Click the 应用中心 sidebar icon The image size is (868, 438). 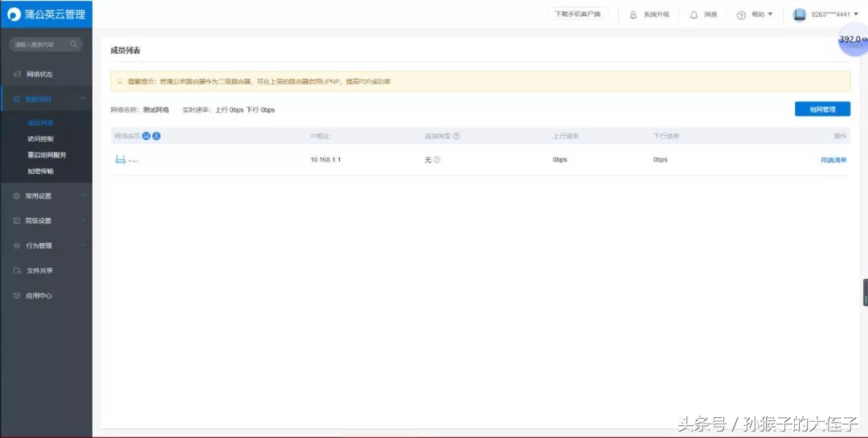pyautogui.click(x=17, y=296)
